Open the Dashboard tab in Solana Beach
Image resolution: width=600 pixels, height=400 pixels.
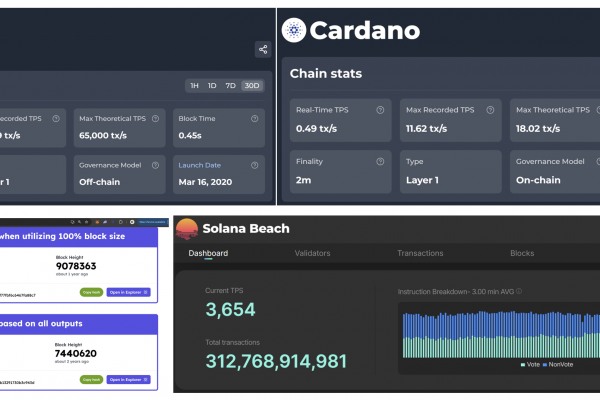tap(208, 253)
